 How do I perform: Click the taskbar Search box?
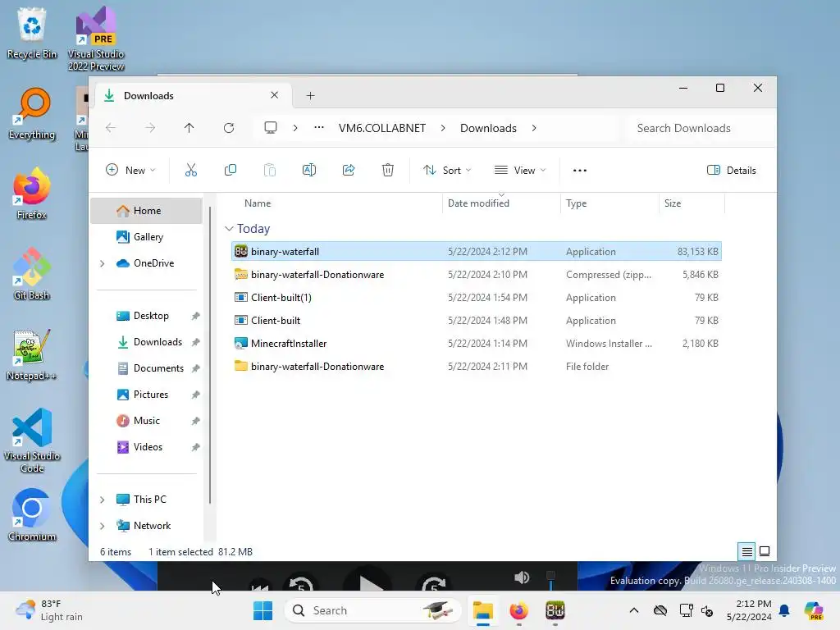(373, 610)
